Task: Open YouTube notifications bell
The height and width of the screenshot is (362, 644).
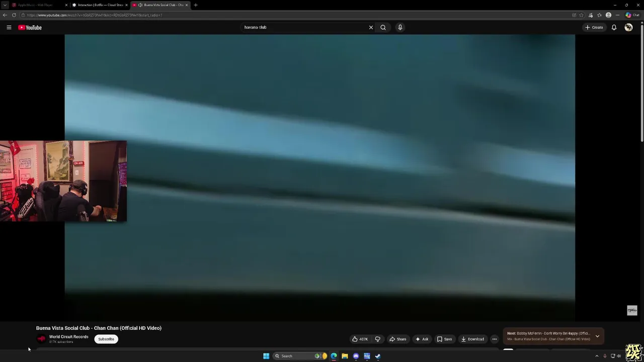Action: click(x=614, y=28)
